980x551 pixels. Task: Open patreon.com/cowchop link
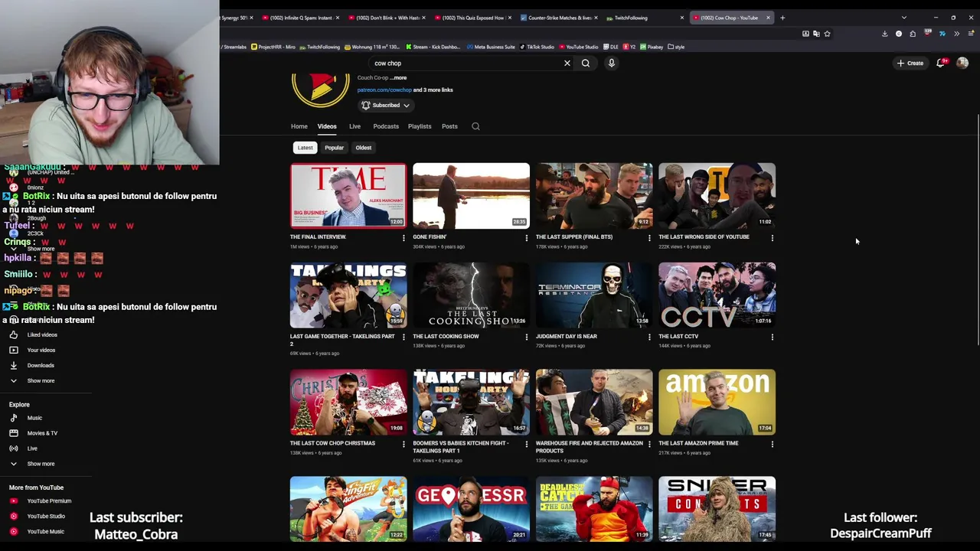(x=384, y=90)
